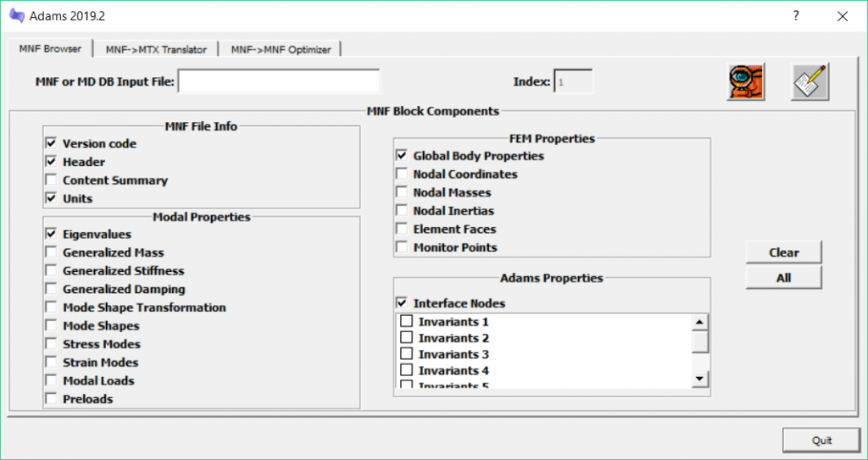Viewport: 868px width, 460px height.
Task: Click the Quit button
Action: (821, 441)
